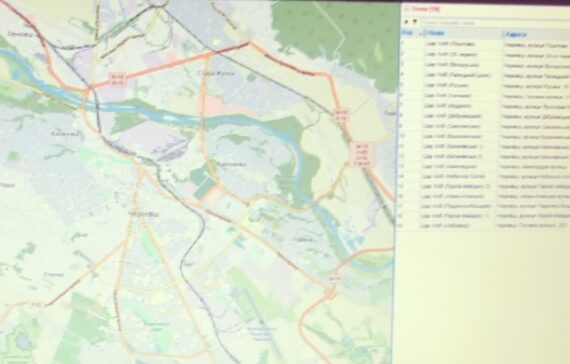This screenshot has width=570, height=364.
Task: Click the road shield at the southeast interchange
Action: [x=334, y=279]
